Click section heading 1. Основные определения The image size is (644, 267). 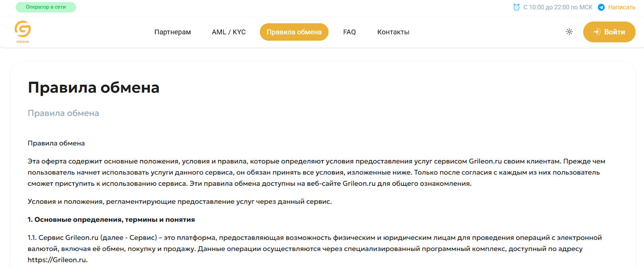111,220
